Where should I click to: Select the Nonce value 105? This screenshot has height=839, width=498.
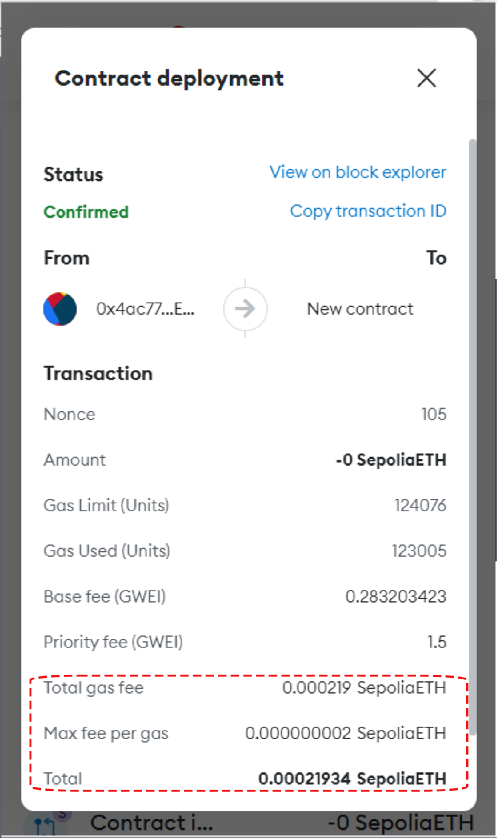tap(434, 414)
